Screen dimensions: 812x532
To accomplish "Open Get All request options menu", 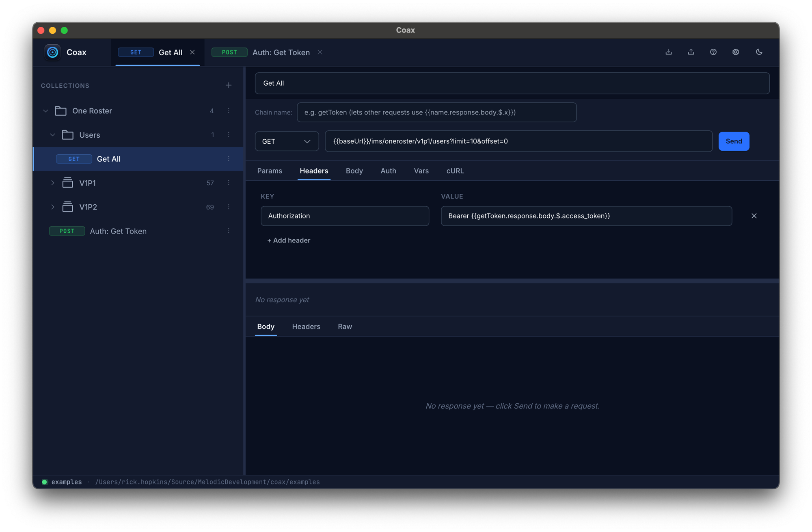I will click(x=229, y=159).
